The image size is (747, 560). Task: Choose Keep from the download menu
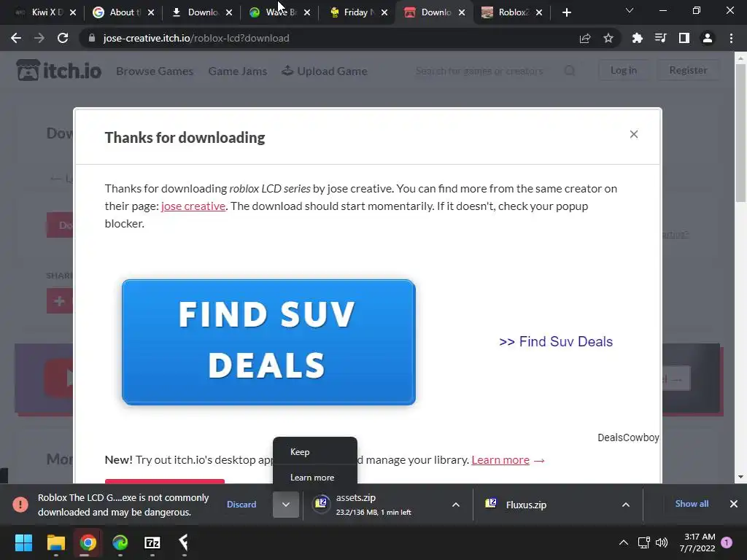tap(315, 452)
